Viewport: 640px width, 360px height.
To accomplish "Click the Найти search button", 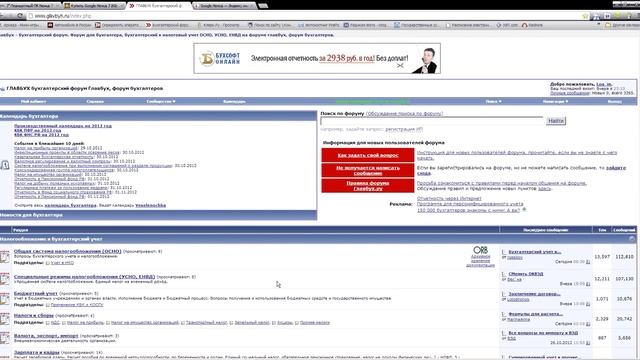I will 556,121.
